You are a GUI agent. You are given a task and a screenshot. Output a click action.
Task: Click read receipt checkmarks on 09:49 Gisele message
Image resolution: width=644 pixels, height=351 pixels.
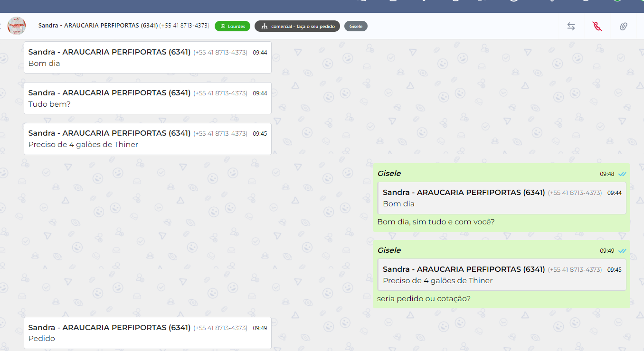[622, 251]
